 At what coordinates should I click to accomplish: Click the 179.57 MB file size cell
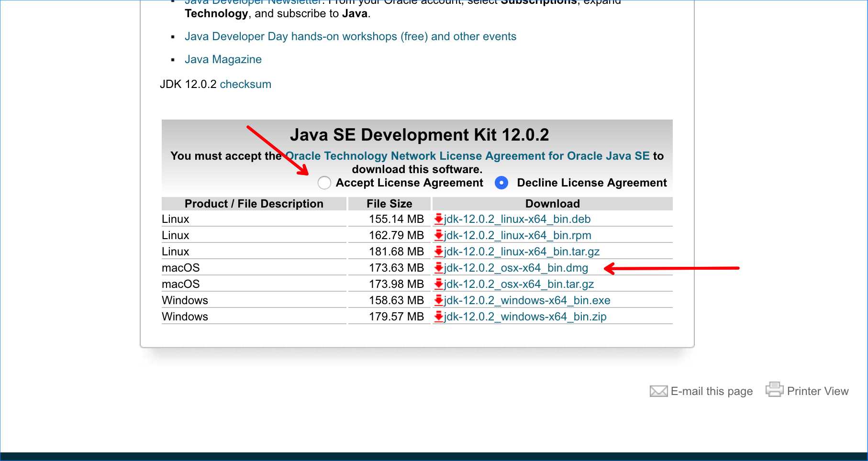coord(389,317)
